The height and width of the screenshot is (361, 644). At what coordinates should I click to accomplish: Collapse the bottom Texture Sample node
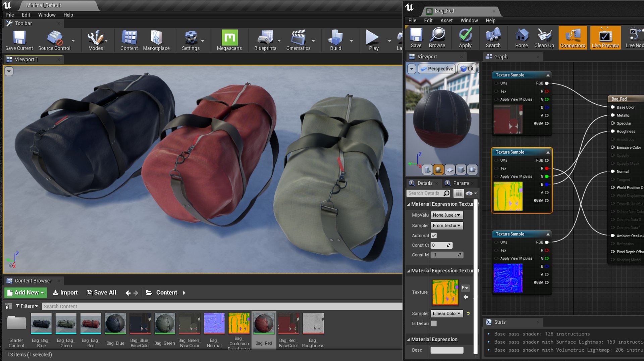point(548,234)
